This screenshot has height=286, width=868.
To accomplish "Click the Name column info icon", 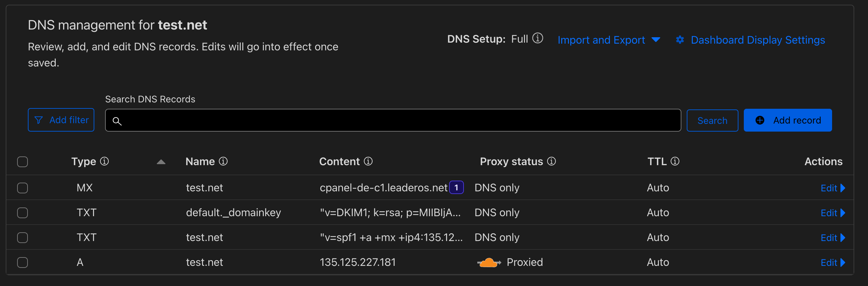I will point(223,161).
